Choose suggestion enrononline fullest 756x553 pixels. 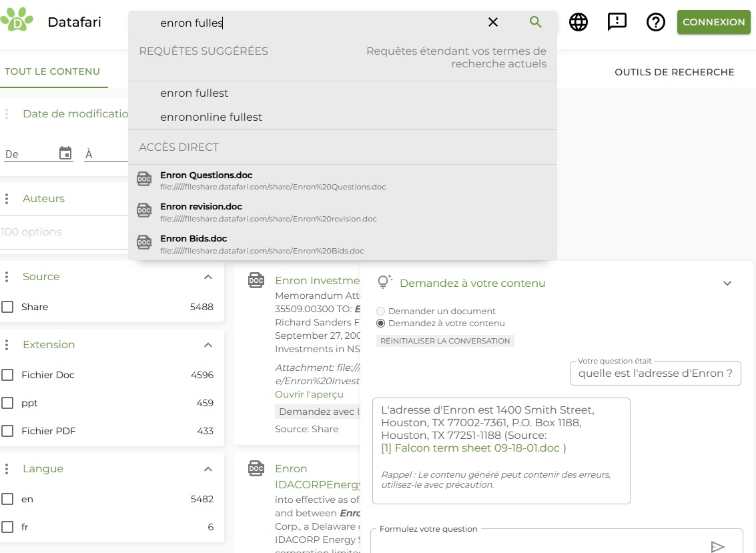[x=342, y=117]
